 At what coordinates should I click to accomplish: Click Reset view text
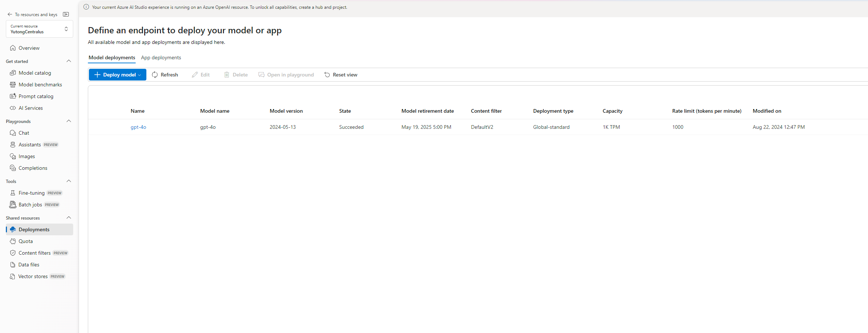pos(345,75)
